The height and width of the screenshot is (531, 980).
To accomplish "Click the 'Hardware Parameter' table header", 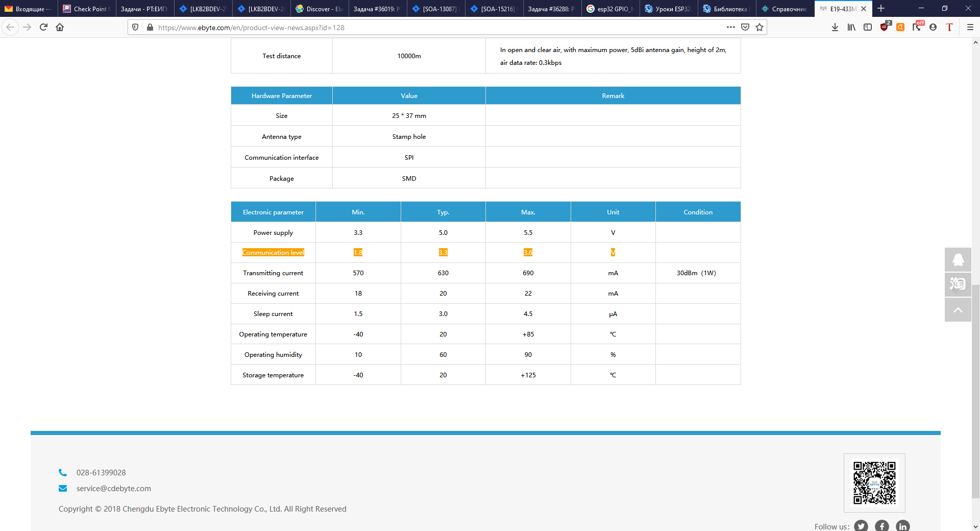I will pyautogui.click(x=282, y=96).
